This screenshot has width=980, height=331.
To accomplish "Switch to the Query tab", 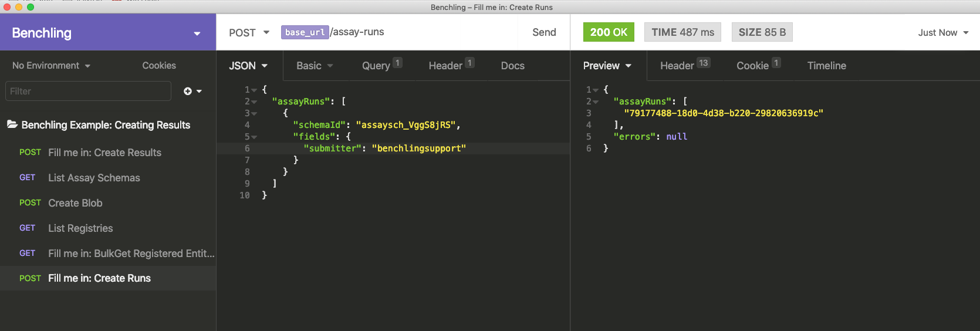I will [x=381, y=66].
